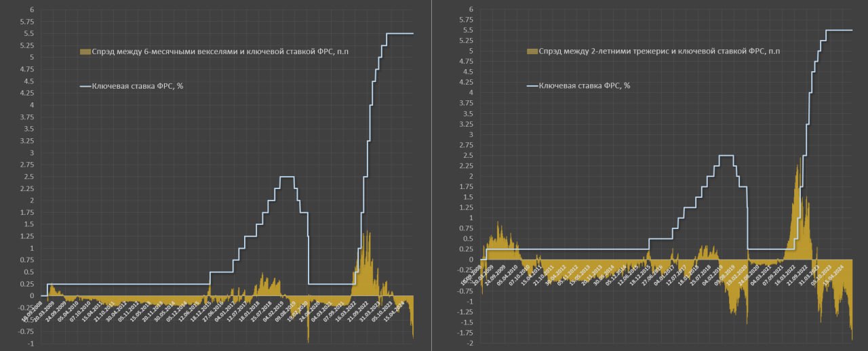The height and width of the screenshot is (351, 868).
Task: Click the white line legend marker in 6-month bills chart
Action: tap(84, 86)
